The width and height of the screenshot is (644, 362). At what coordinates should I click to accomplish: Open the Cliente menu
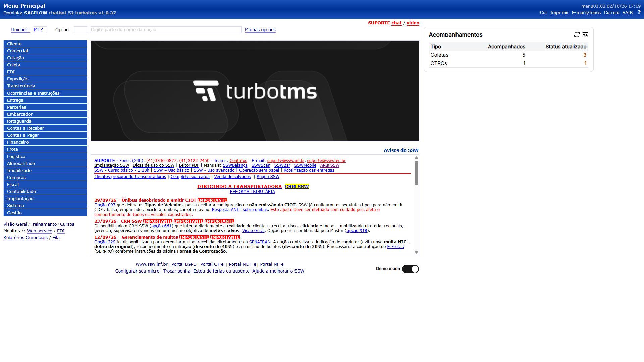[45, 44]
